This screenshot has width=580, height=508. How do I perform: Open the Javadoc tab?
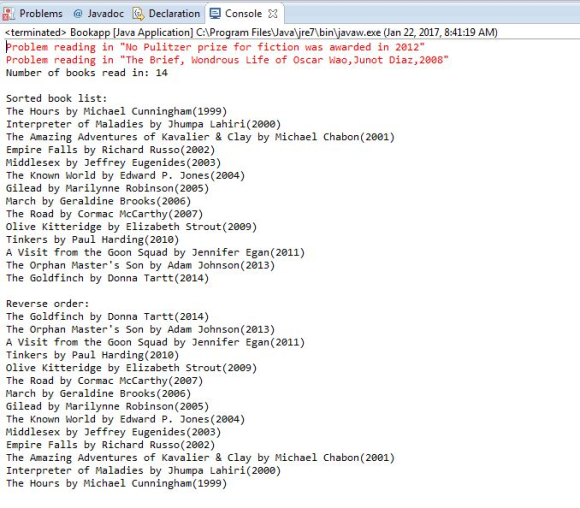point(105,14)
